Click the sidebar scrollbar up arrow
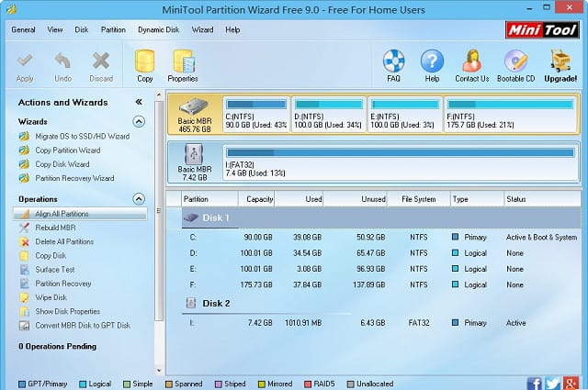Screen dimensions: 588x390 click(159, 95)
